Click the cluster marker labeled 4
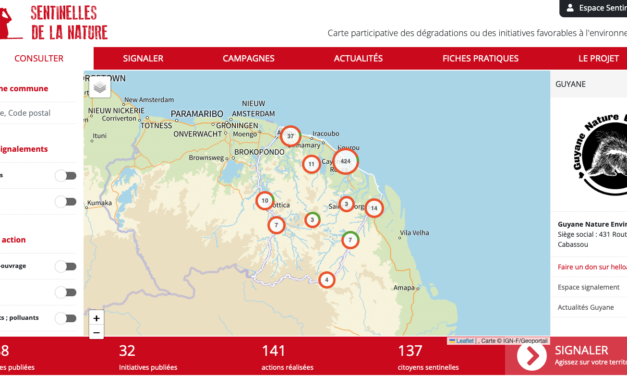Screen dimensions: 627x376 point(327,280)
